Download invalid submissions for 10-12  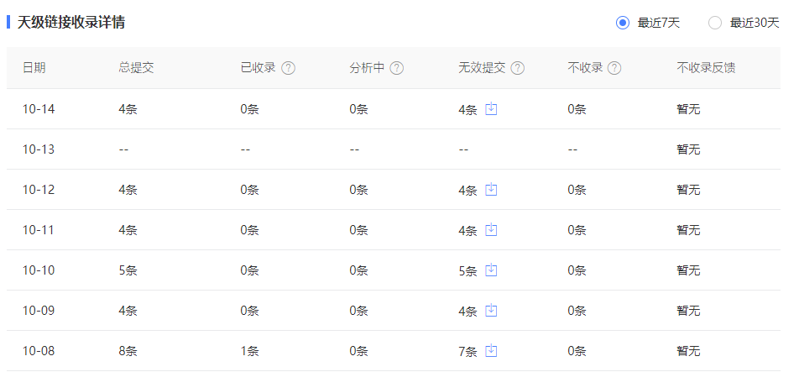click(x=491, y=190)
